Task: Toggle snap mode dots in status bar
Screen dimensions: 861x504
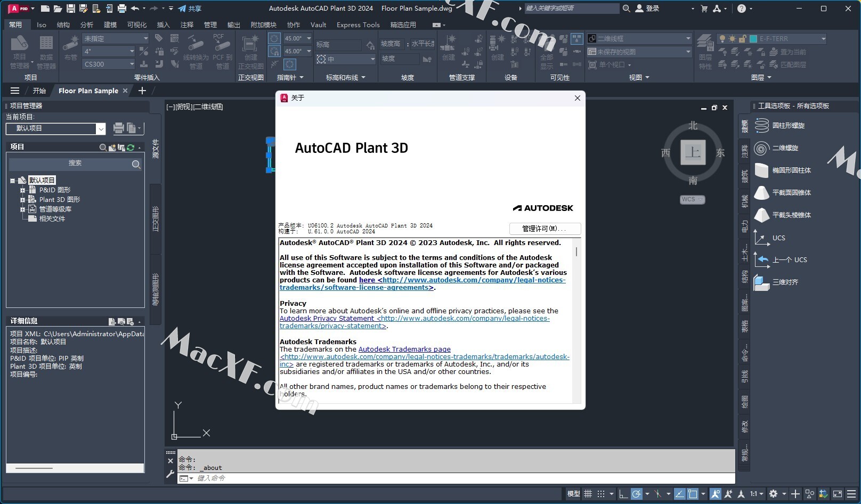Action: (x=601, y=494)
